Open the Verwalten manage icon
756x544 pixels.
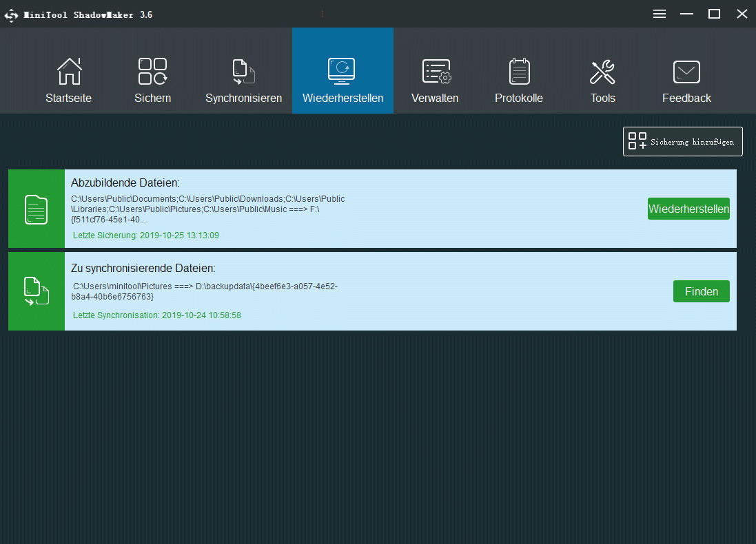435,72
